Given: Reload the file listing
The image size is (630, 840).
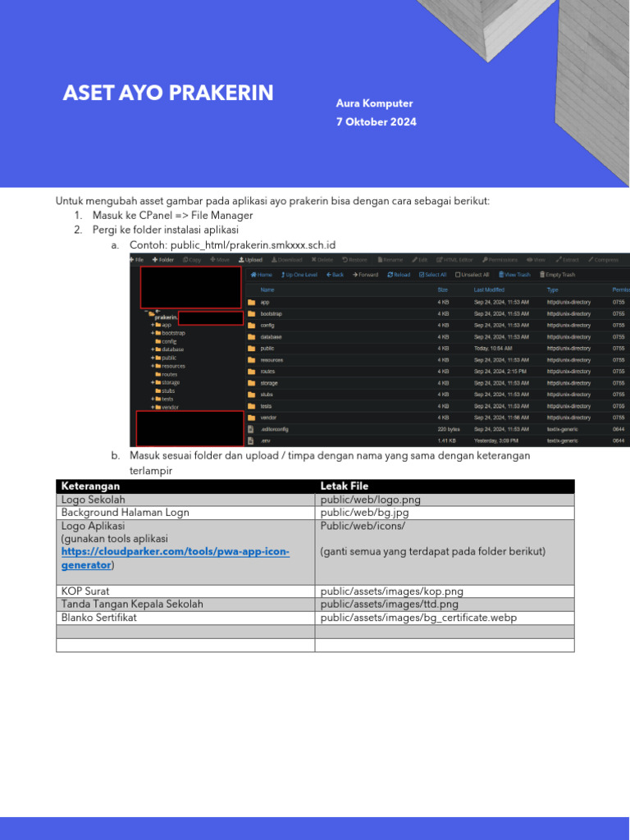Looking at the screenshot, I should click(399, 275).
